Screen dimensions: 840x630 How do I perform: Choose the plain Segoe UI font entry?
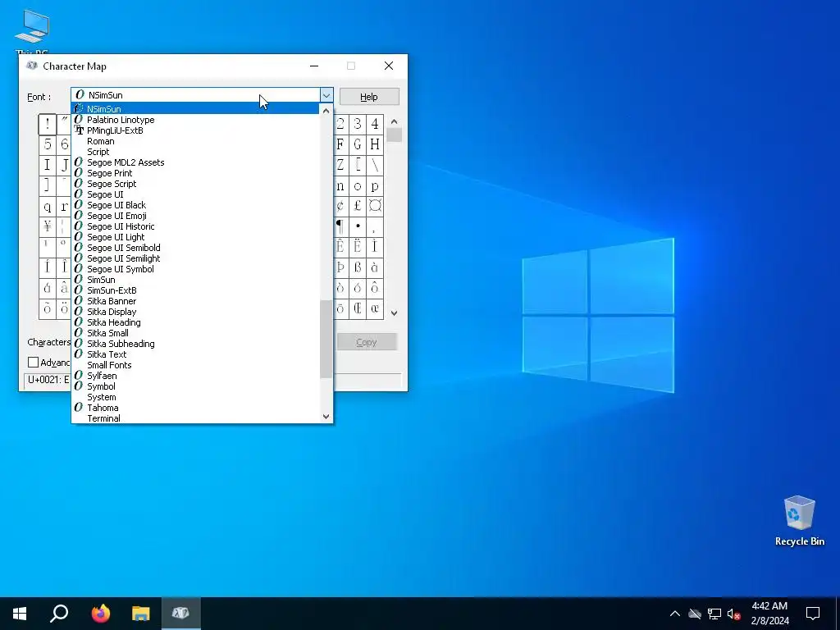(x=195, y=194)
